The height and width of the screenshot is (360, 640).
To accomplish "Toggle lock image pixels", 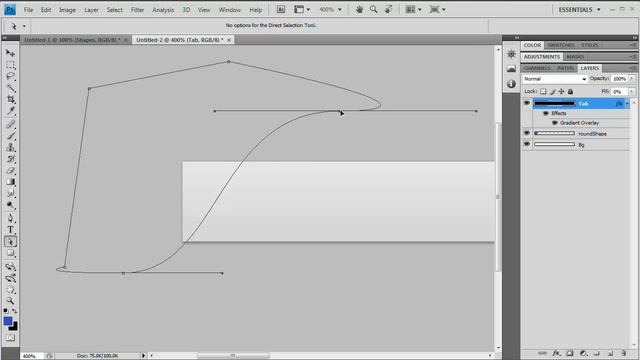I will tap(553, 91).
